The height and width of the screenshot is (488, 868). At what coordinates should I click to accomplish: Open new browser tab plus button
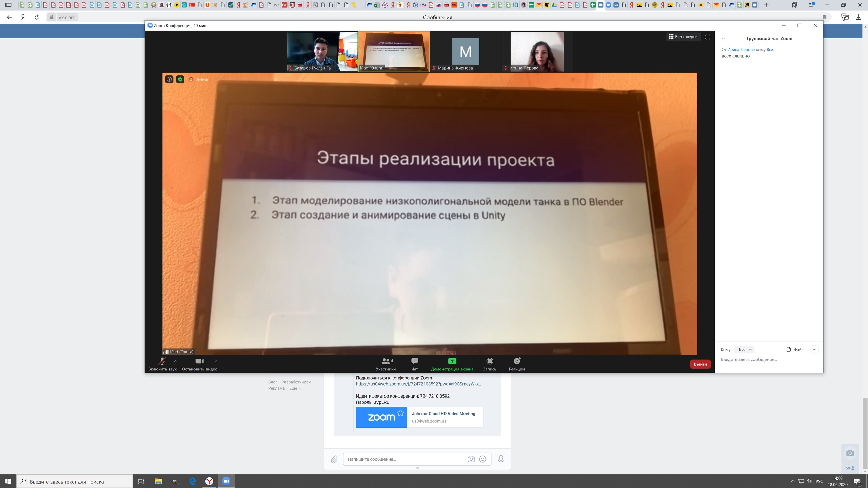[766, 5]
